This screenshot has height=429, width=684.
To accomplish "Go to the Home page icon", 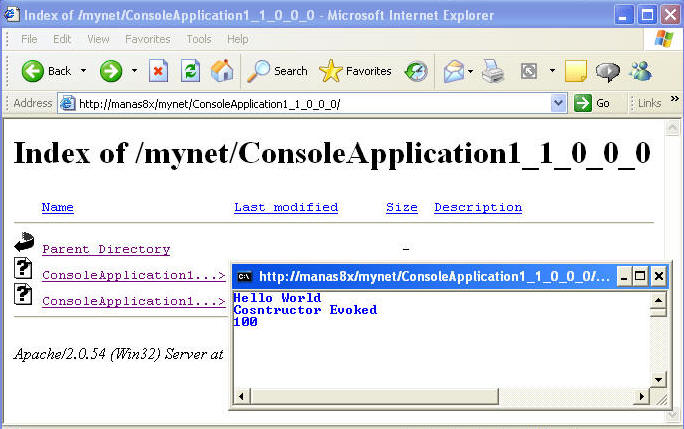I will (221, 71).
